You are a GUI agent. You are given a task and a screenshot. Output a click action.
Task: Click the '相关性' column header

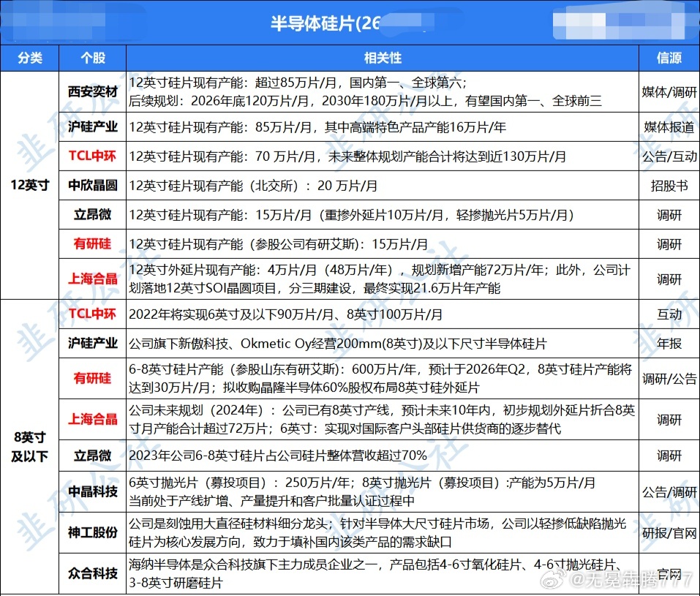point(383,58)
